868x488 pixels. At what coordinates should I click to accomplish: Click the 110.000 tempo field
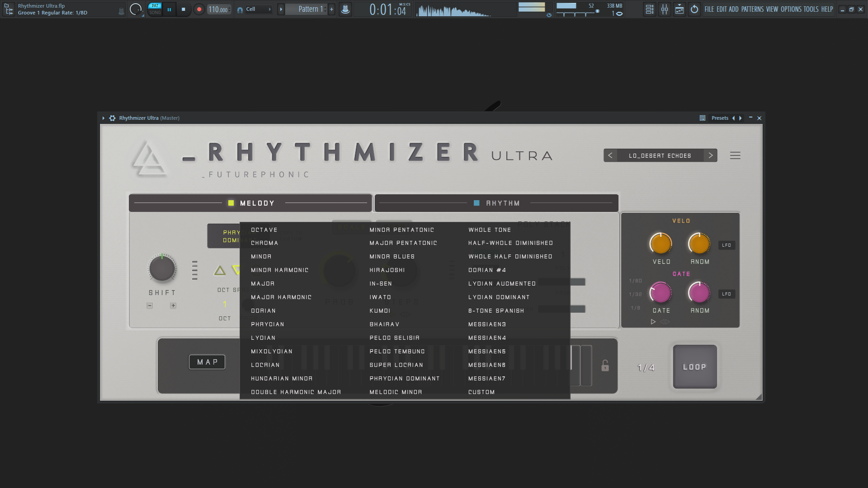(x=219, y=9)
